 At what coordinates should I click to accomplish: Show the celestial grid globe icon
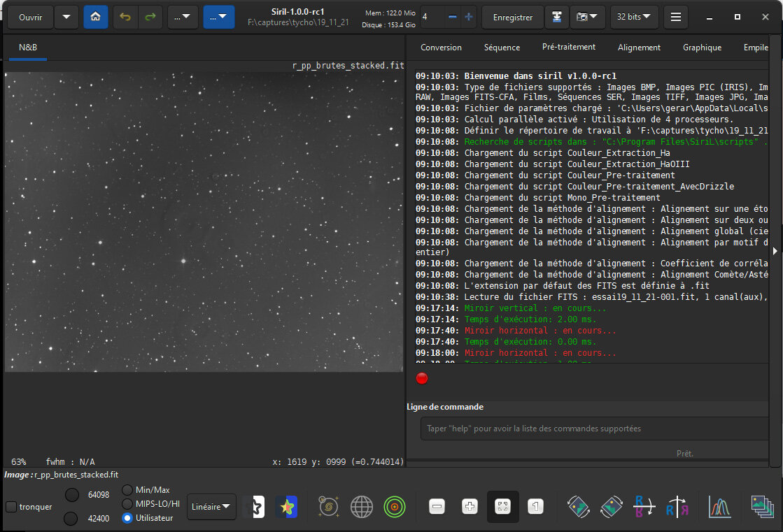(362, 507)
